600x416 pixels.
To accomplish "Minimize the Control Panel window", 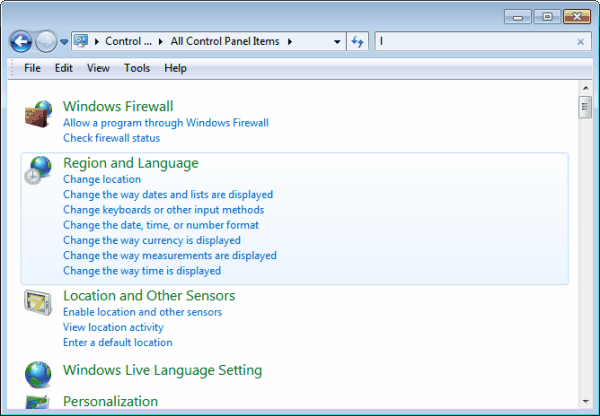I will tap(518, 17).
